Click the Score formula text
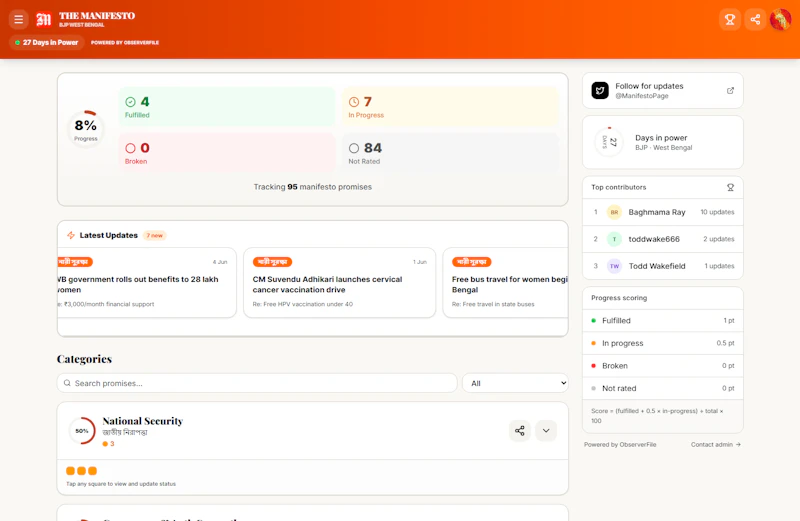The height and width of the screenshot is (521, 800). 658,416
